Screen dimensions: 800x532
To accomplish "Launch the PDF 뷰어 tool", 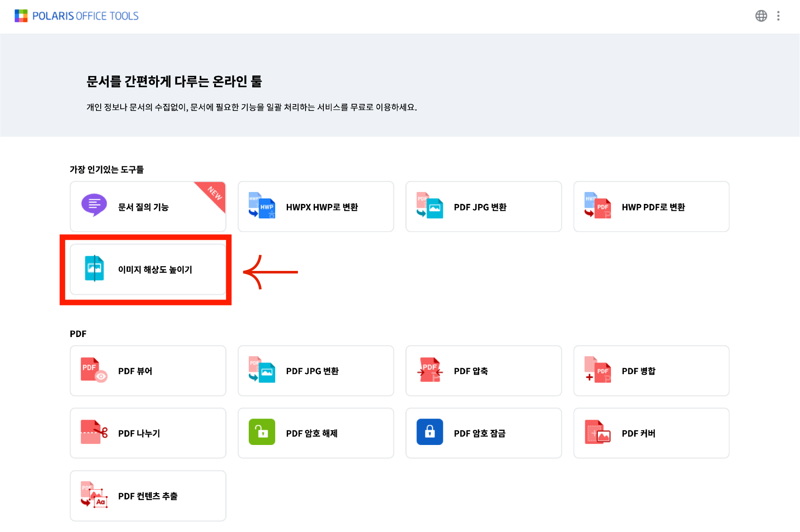I will [148, 371].
